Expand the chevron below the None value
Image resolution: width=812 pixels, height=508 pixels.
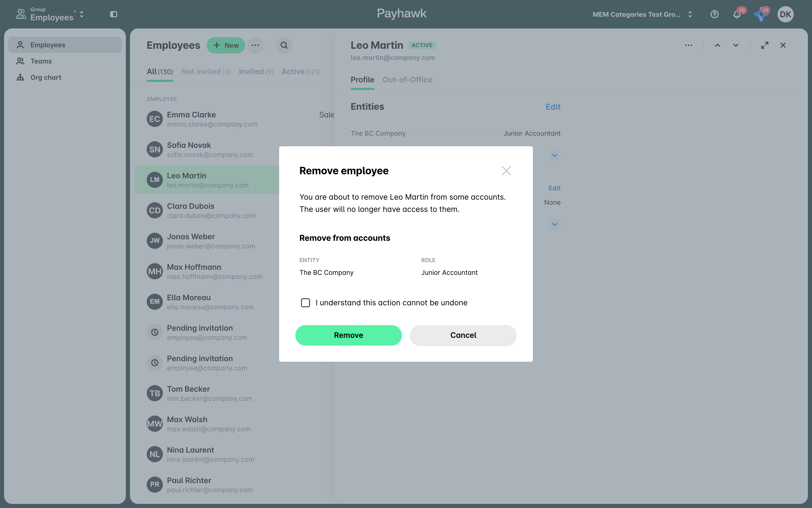(x=554, y=224)
